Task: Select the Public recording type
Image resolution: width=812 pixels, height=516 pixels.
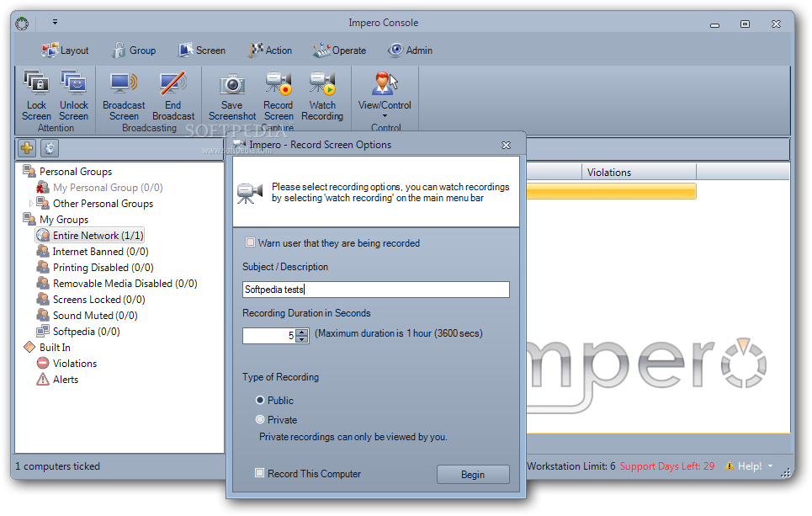Action: click(x=260, y=400)
